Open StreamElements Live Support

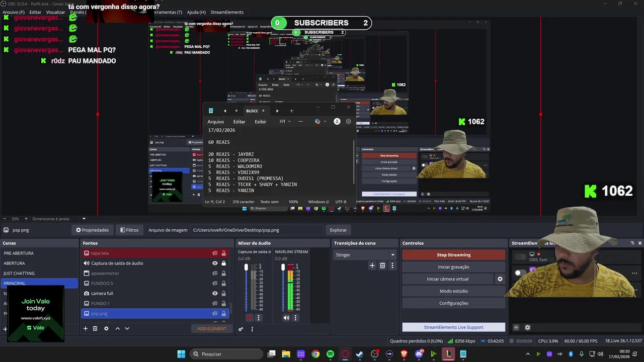(x=453, y=327)
